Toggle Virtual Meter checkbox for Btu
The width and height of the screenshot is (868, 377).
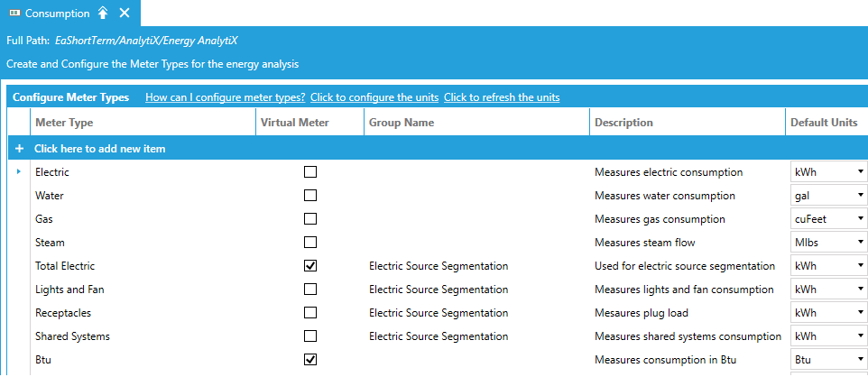(x=310, y=360)
